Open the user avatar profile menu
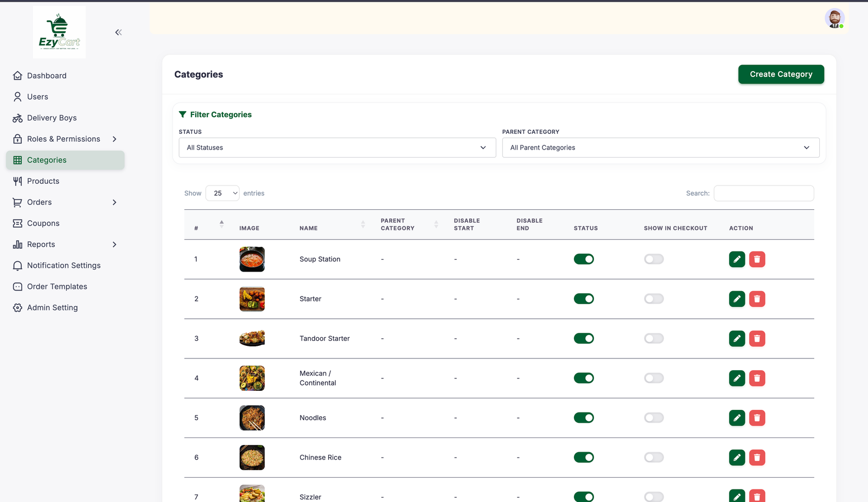 click(834, 18)
